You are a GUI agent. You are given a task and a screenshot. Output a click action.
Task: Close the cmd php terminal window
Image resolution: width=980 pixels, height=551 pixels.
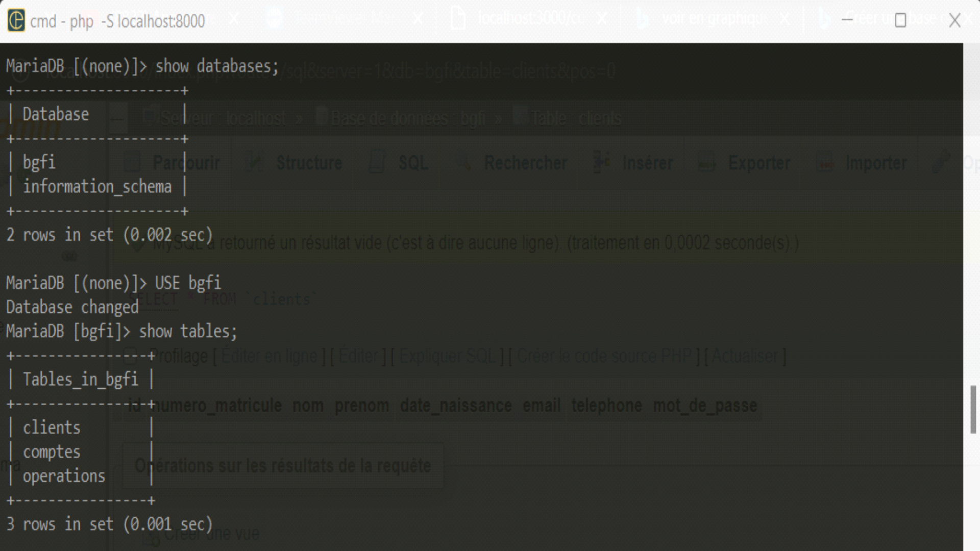pyautogui.click(x=954, y=20)
